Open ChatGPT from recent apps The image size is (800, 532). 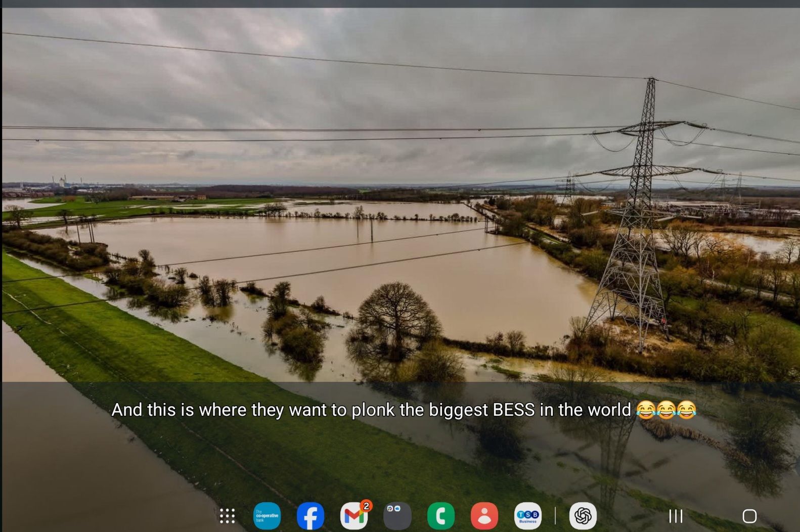click(x=583, y=516)
